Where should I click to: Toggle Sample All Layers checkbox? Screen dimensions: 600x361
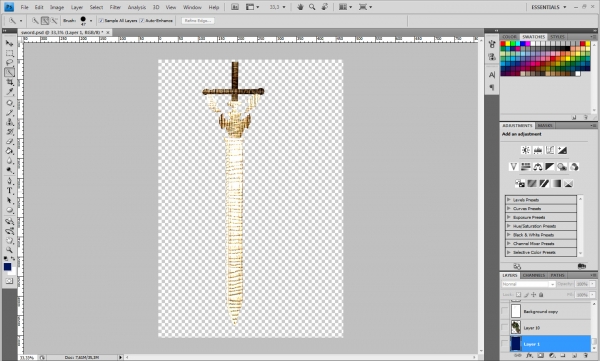(101, 21)
